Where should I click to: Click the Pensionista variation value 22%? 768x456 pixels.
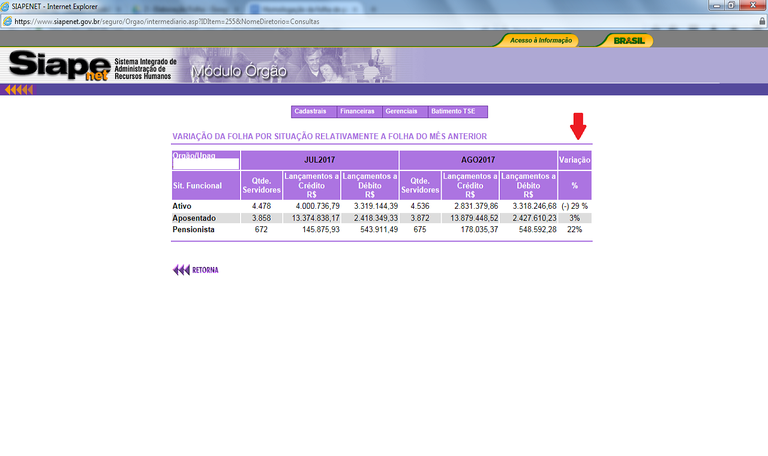tap(574, 229)
